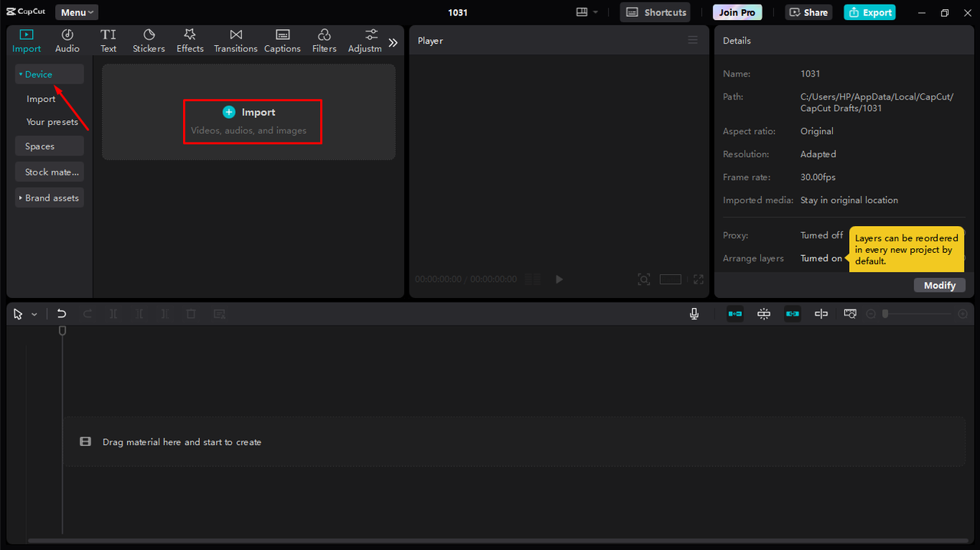Expand the Brand assets section
Viewport: 980px width, 550px height.
(50, 198)
